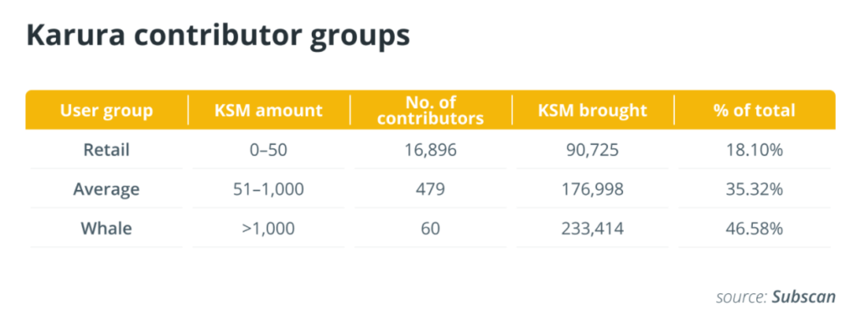The height and width of the screenshot is (328, 868).
Task: Select the Whale row label
Action: (x=106, y=229)
